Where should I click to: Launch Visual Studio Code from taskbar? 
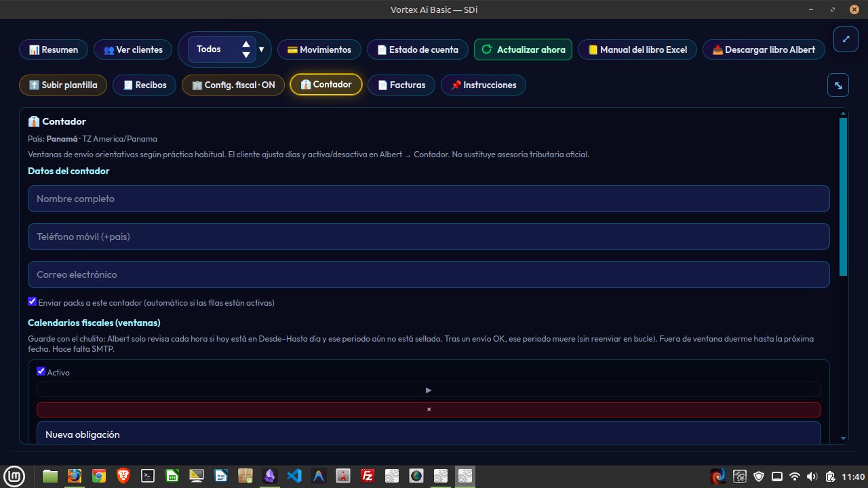(294, 476)
